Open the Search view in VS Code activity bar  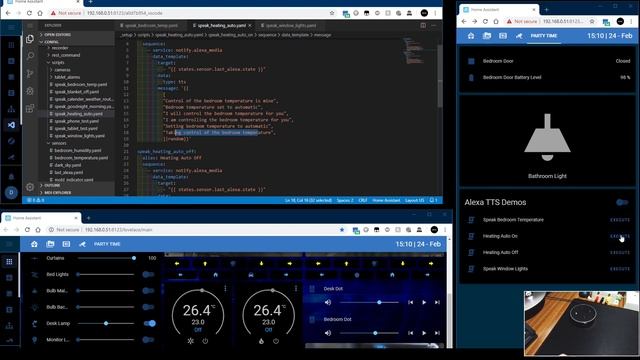(x=30, y=56)
